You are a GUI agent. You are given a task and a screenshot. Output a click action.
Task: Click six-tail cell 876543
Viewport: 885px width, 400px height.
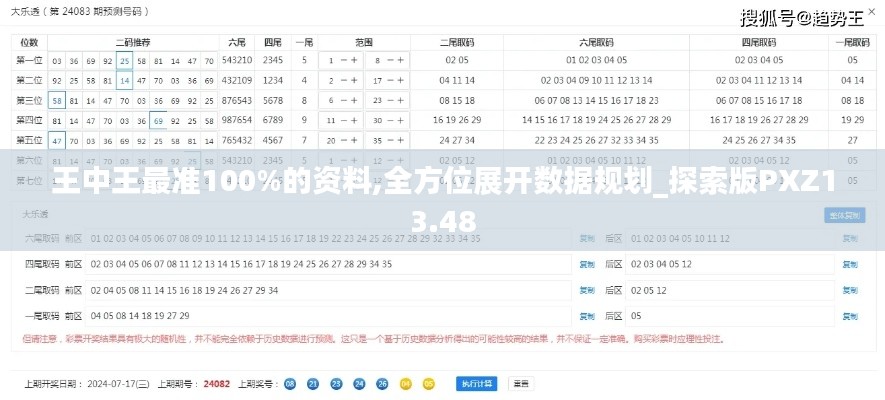click(237, 100)
